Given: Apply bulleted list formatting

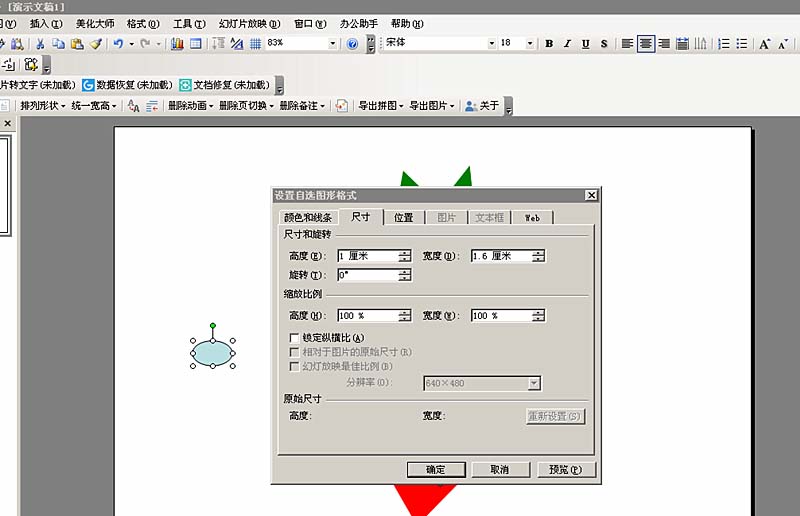Looking at the screenshot, I should 742,44.
